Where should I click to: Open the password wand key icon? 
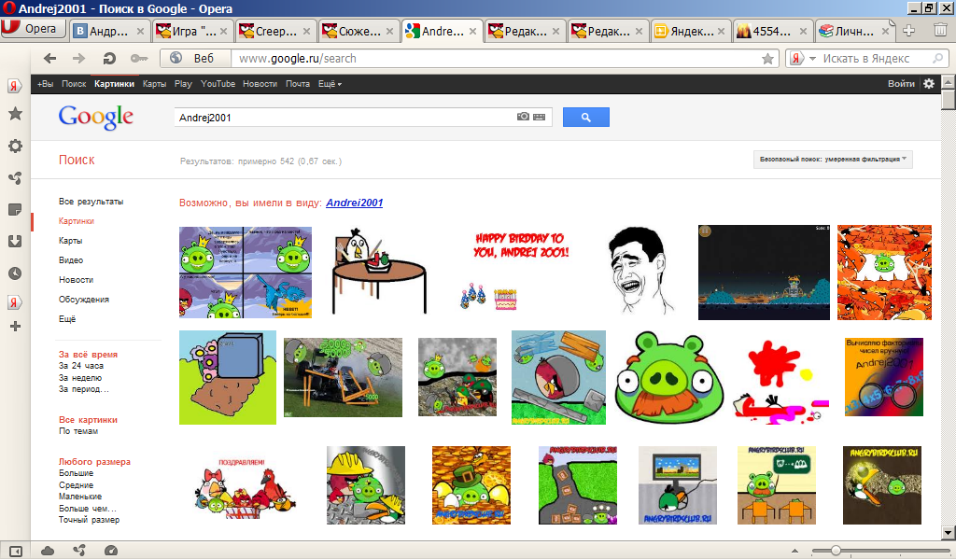coord(139,59)
